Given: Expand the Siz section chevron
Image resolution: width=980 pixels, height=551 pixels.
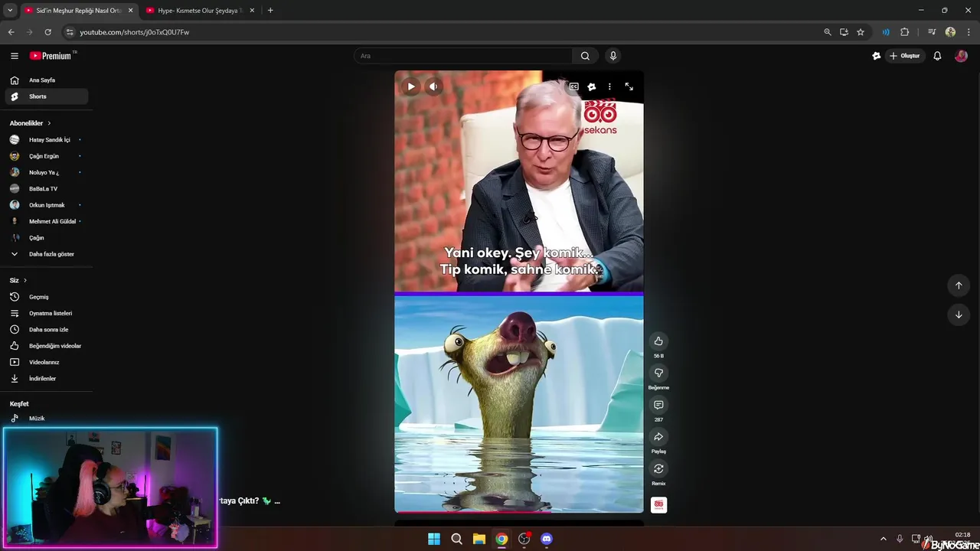Looking at the screenshot, I should tap(24, 281).
